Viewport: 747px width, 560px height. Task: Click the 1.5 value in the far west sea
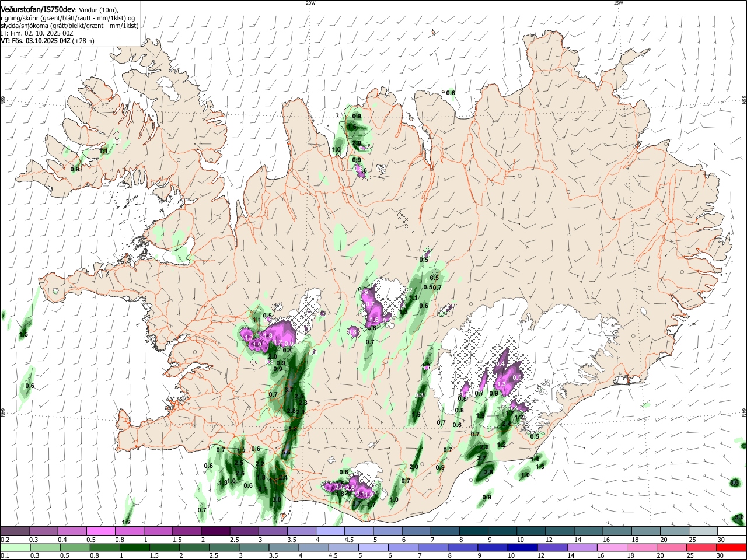[x=23, y=334]
